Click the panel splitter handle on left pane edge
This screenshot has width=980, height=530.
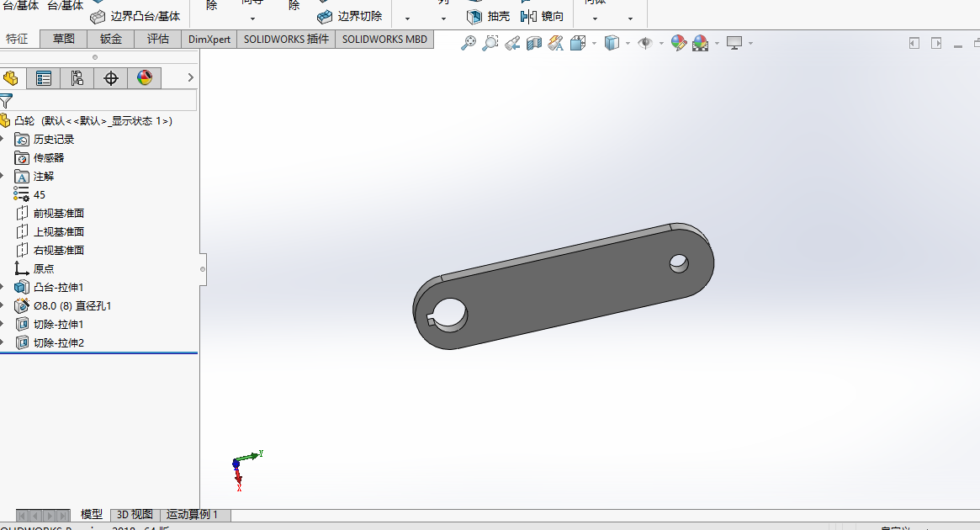(203, 269)
